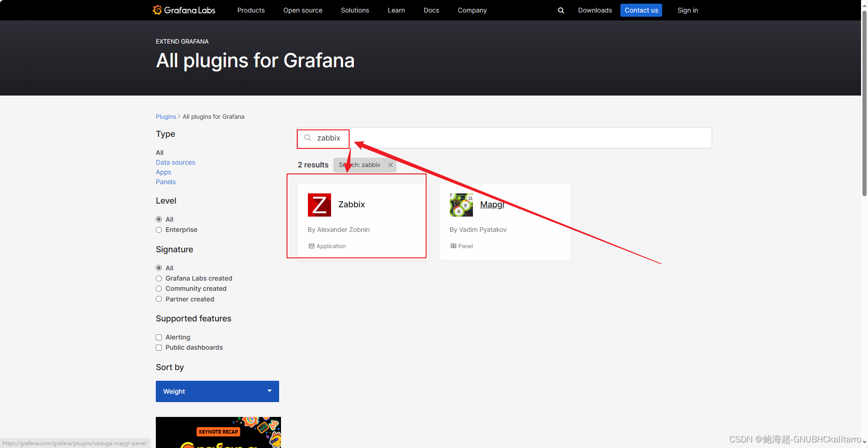Click the Mapgl plugin icon
Viewport: 868px width, 448px height.
pyautogui.click(x=461, y=205)
